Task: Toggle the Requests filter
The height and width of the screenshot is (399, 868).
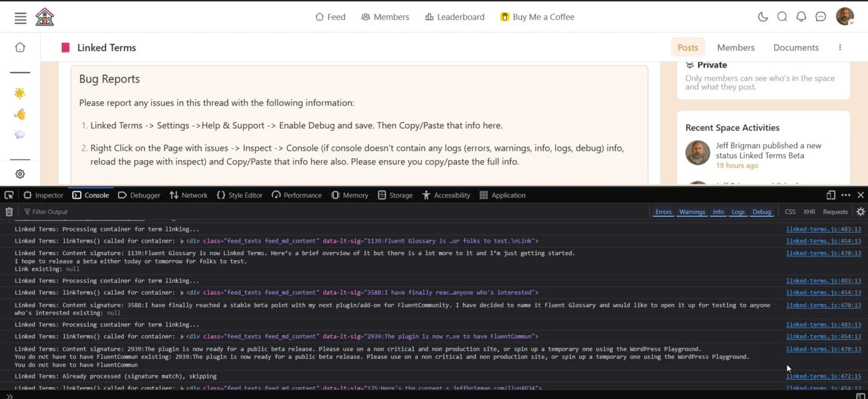Action: click(835, 212)
